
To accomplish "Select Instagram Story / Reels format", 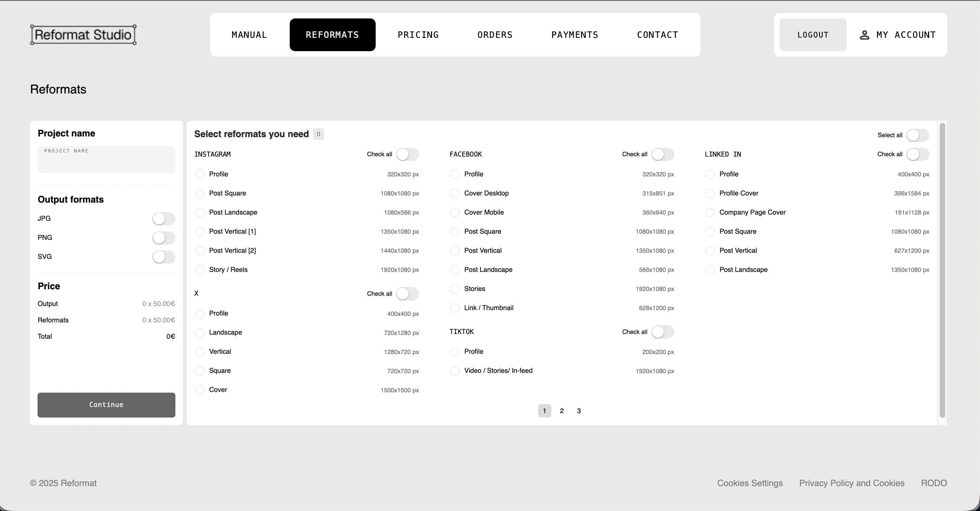I will pos(200,269).
